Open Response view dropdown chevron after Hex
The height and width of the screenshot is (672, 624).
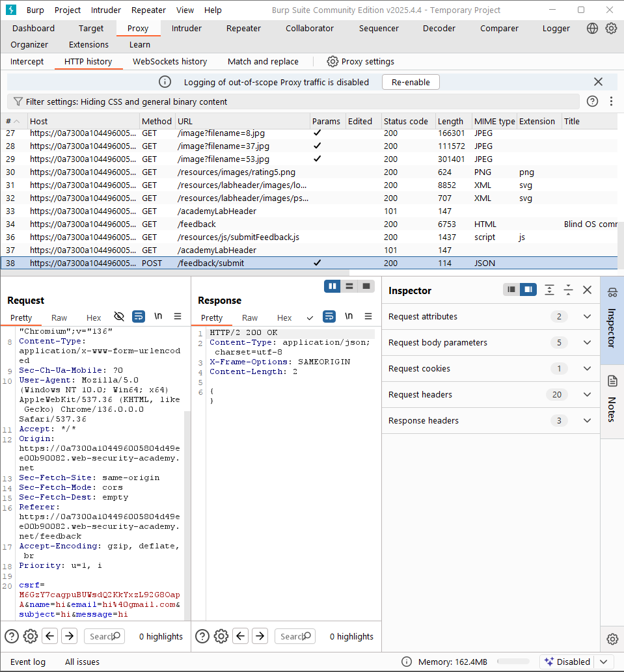[310, 318]
